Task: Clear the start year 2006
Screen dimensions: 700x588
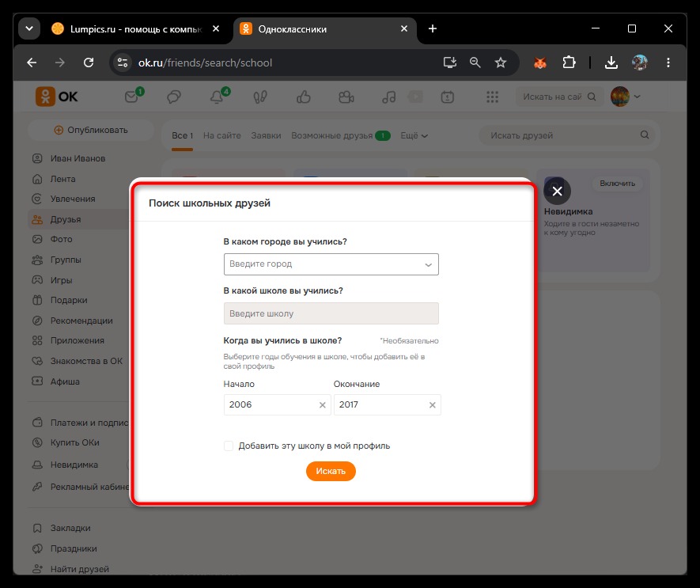Action: click(323, 405)
